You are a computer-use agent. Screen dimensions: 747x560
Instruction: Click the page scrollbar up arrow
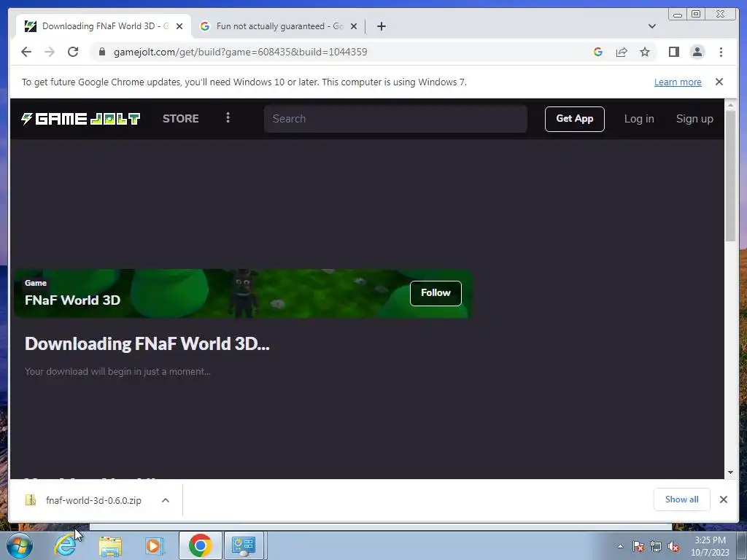coord(730,104)
